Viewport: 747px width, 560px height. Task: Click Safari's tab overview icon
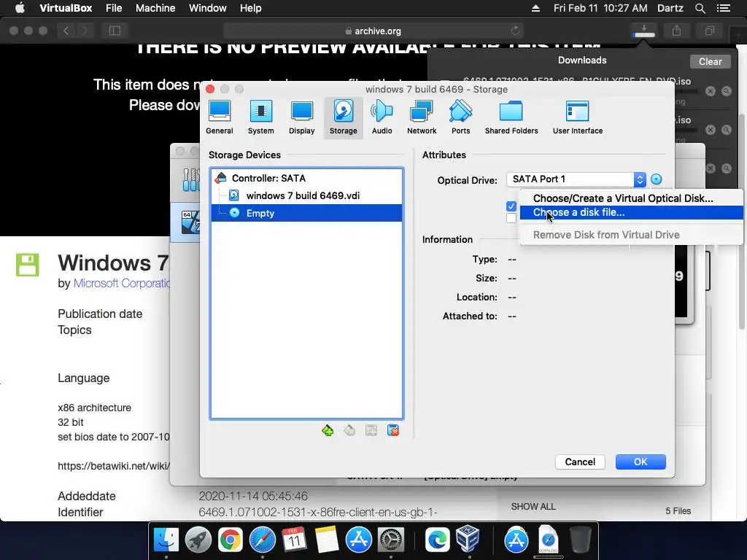coord(709,31)
